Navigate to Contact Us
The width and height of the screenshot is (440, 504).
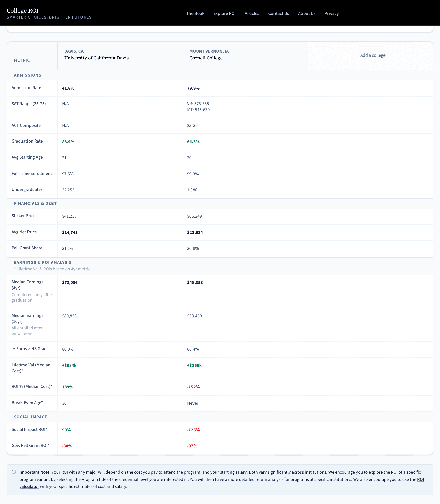[279, 13]
